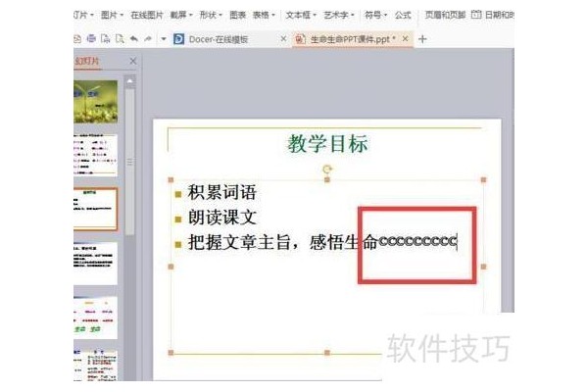Click the top-center text box resize handle
The width and height of the screenshot is (588, 392).
tap(327, 180)
